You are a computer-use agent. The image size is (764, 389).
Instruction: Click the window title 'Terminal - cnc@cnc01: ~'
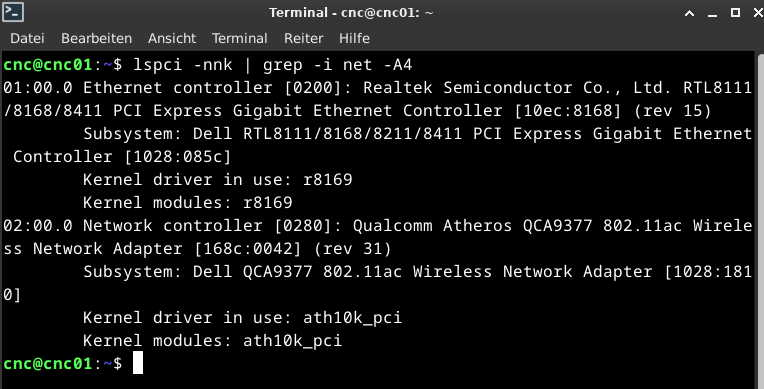click(x=351, y=13)
